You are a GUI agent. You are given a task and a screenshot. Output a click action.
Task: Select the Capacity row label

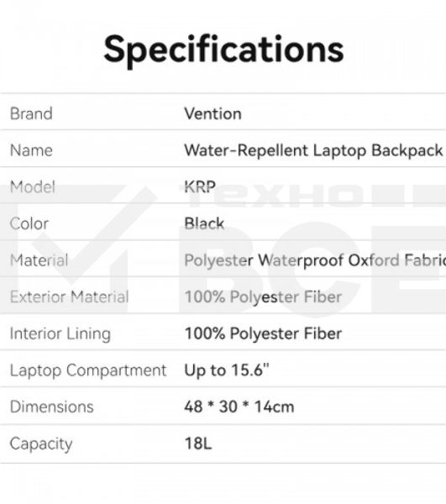41,444
